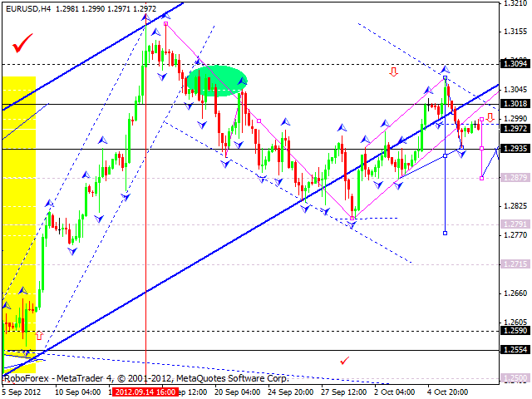Image resolution: width=532 pixels, height=399 pixels.
Task: Select the 1.2935 price level label
Action: pos(516,148)
